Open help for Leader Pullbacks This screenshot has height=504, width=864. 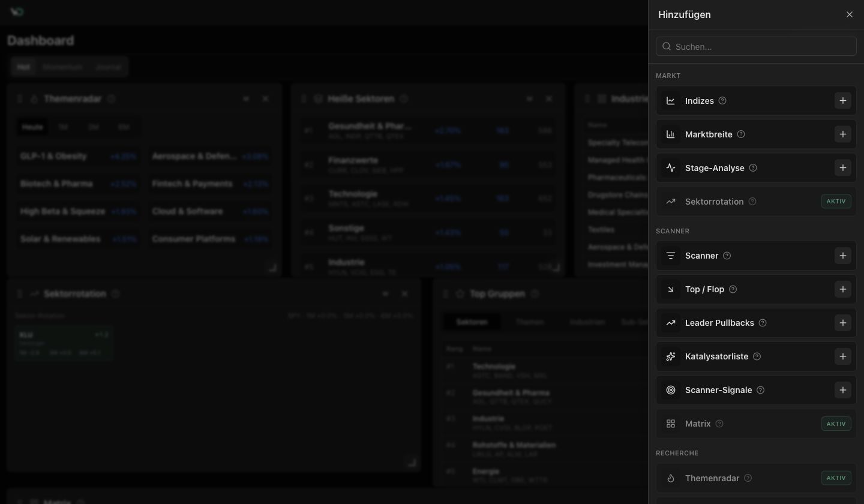(x=763, y=323)
